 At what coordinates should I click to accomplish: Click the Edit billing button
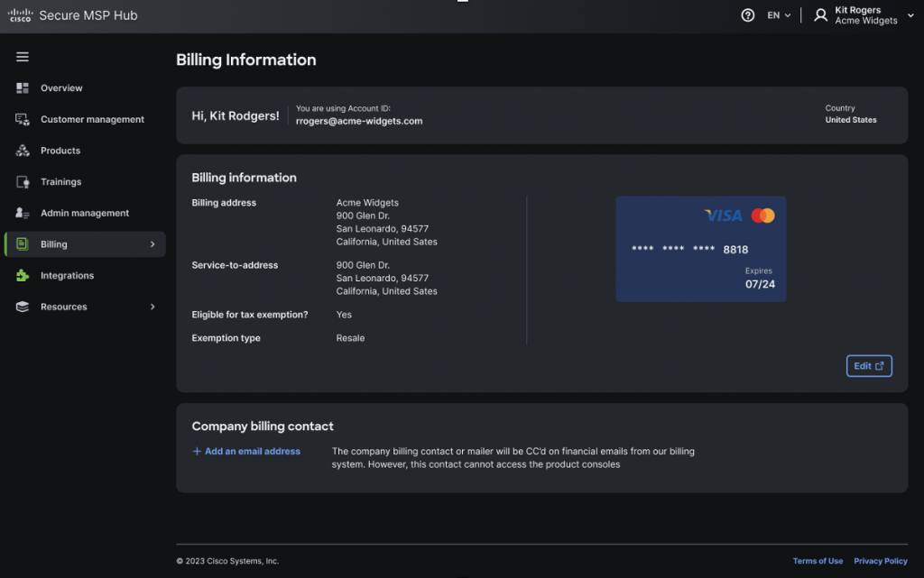[x=868, y=366]
